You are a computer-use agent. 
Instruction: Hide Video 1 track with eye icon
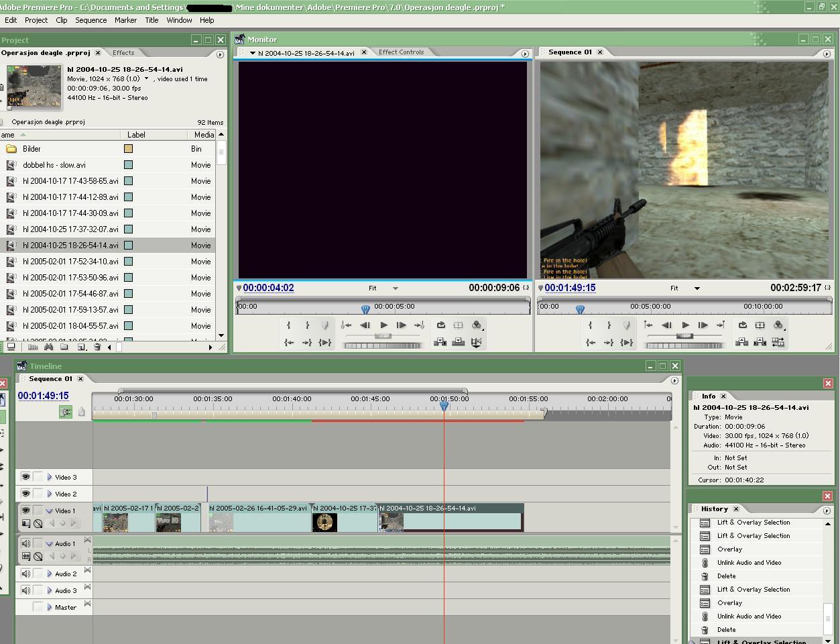pyautogui.click(x=25, y=511)
